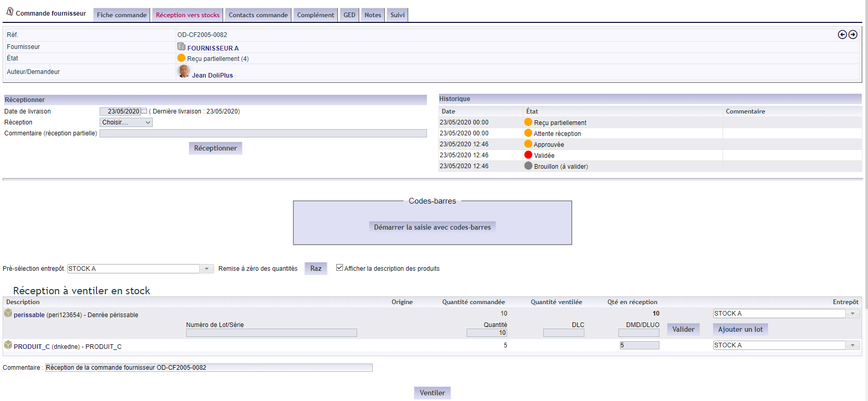Viewport: 868px width, 401px height.
Task: Click the Raz reset quantities button
Action: click(x=316, y=268)
